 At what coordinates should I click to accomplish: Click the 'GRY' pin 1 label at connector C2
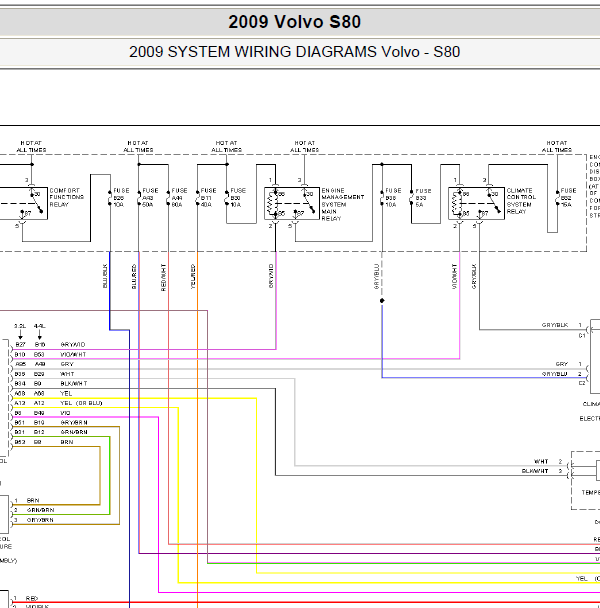(562, 364)
